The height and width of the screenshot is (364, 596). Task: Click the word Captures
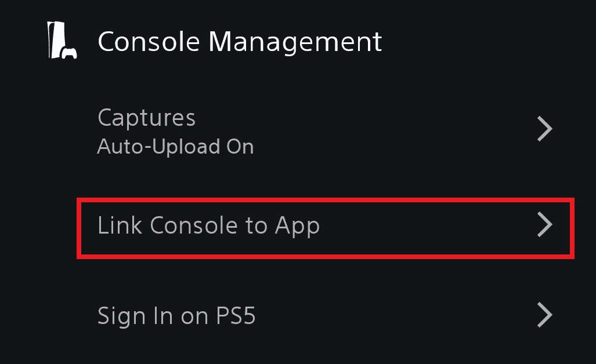(x=146, y=118)
